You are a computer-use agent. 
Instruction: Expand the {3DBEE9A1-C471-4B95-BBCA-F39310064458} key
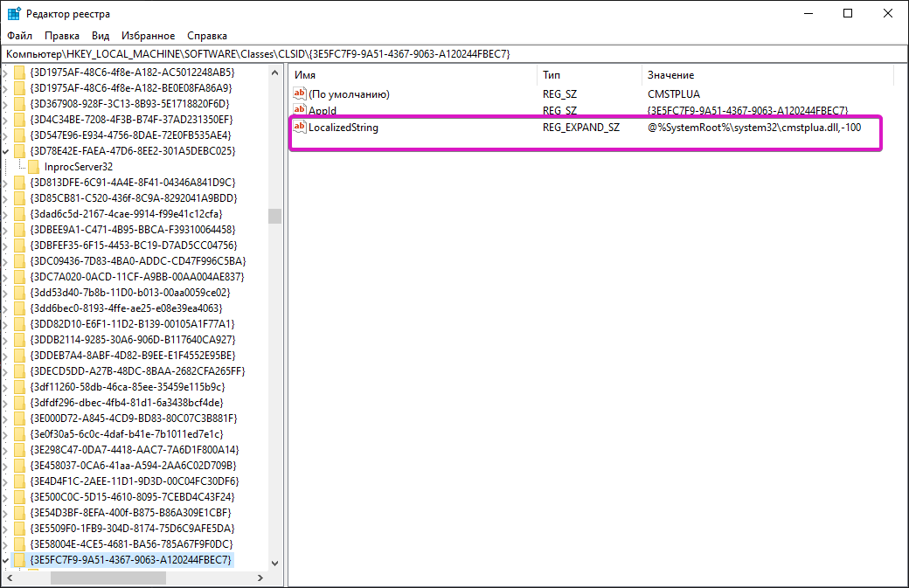pyautogui.click(x=6, y=230)
